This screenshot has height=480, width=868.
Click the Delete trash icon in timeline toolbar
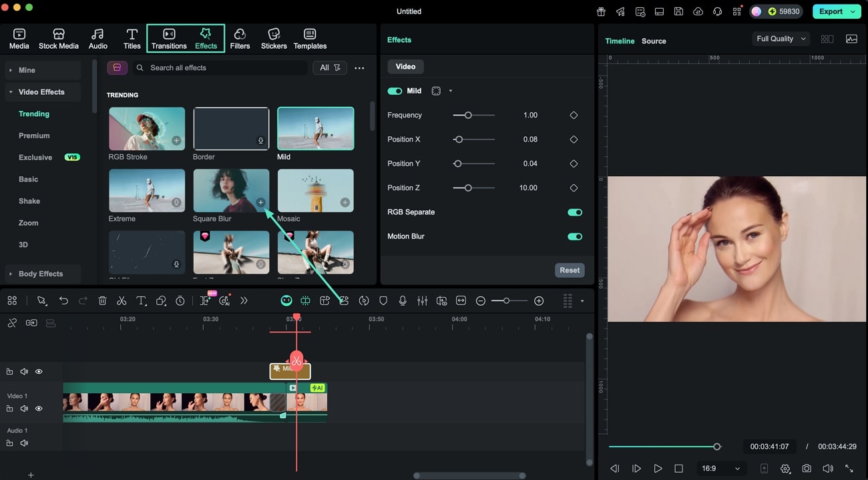click(102, 300)
